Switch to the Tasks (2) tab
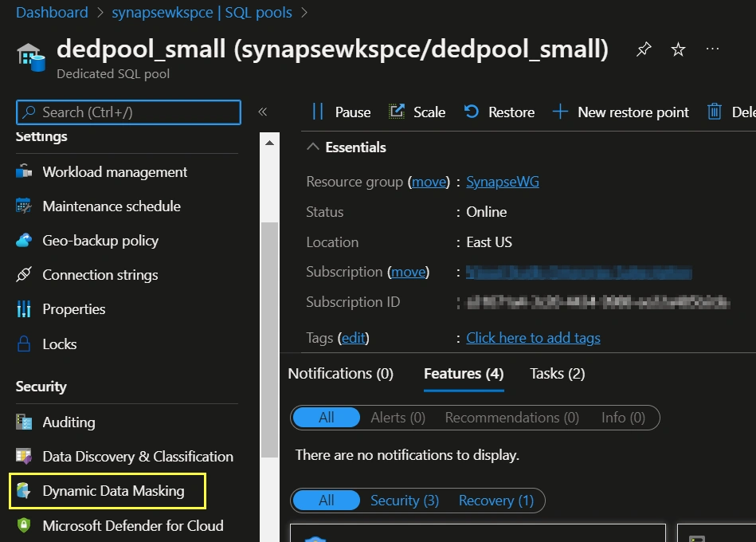Screen dimensions: 756x542 point(558,374)
